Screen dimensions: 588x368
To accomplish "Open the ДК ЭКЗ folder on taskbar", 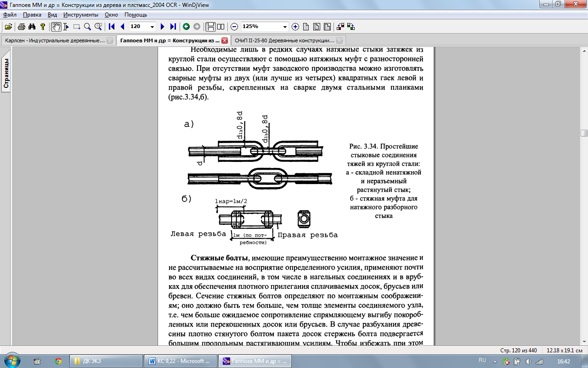I will 105,361.
